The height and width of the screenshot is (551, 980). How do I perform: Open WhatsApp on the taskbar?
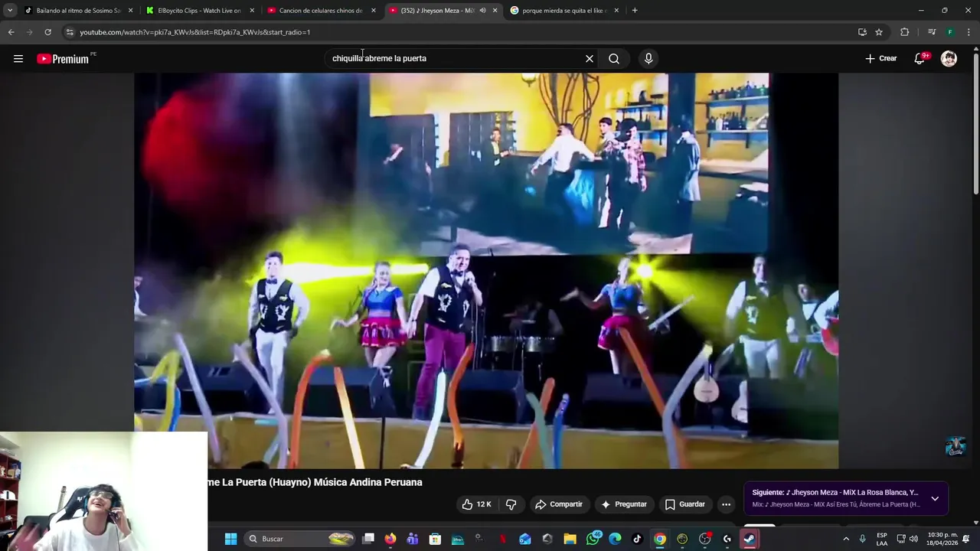593,539
